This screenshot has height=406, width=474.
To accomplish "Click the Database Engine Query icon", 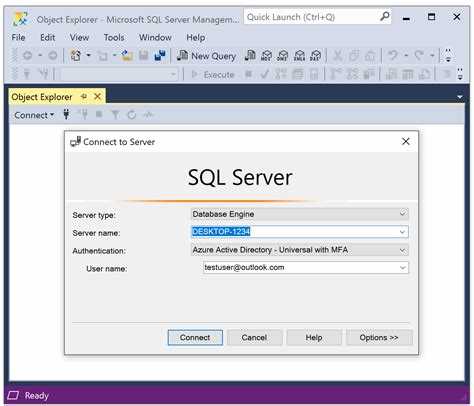I will 250,55.
